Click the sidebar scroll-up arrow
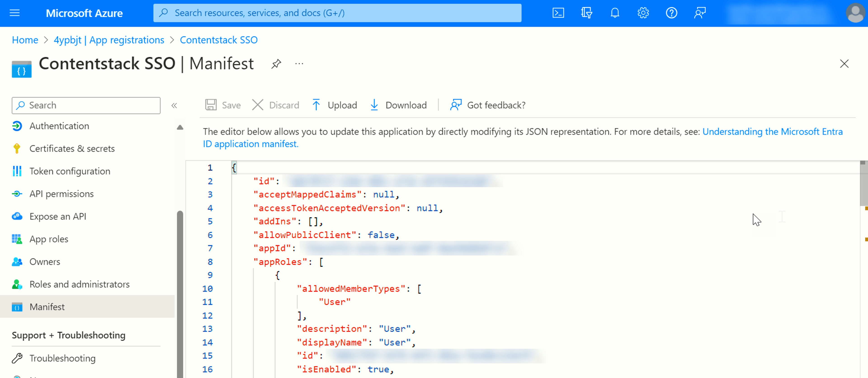This screenshot has height=378, width=868. pyautogui.click(x=180, y=127)
